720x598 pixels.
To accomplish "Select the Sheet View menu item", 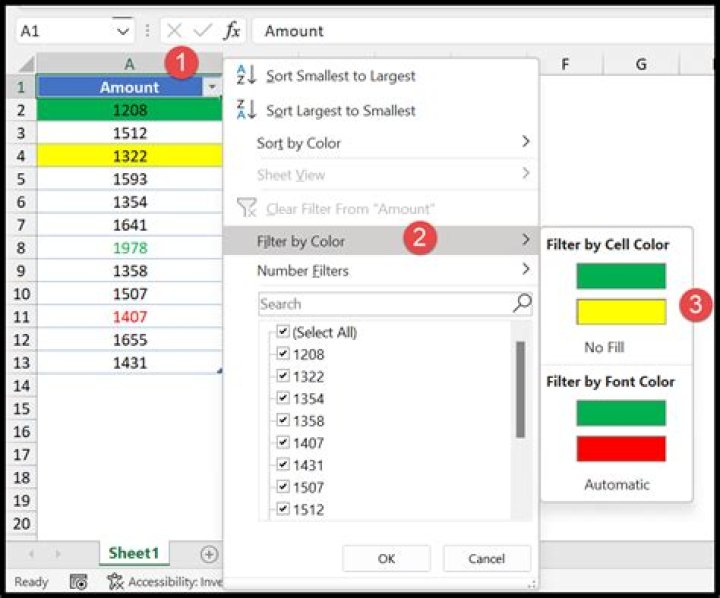I will (x=380, y=175).
